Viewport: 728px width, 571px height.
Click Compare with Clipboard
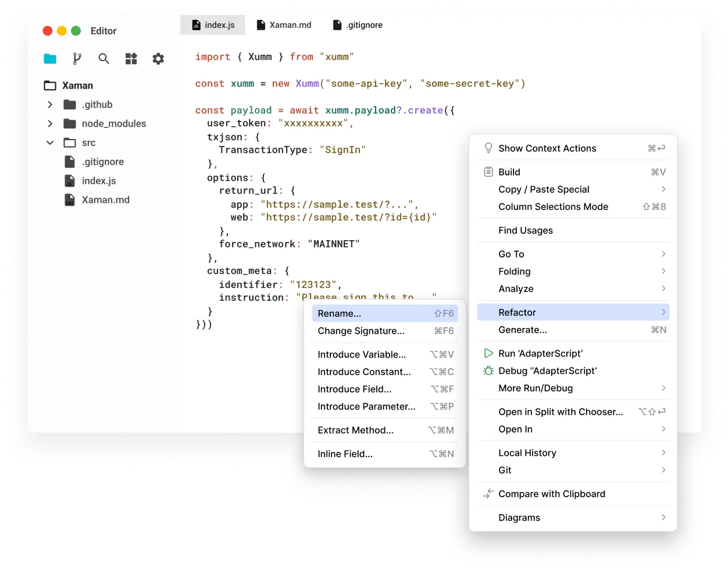(551, 494)
